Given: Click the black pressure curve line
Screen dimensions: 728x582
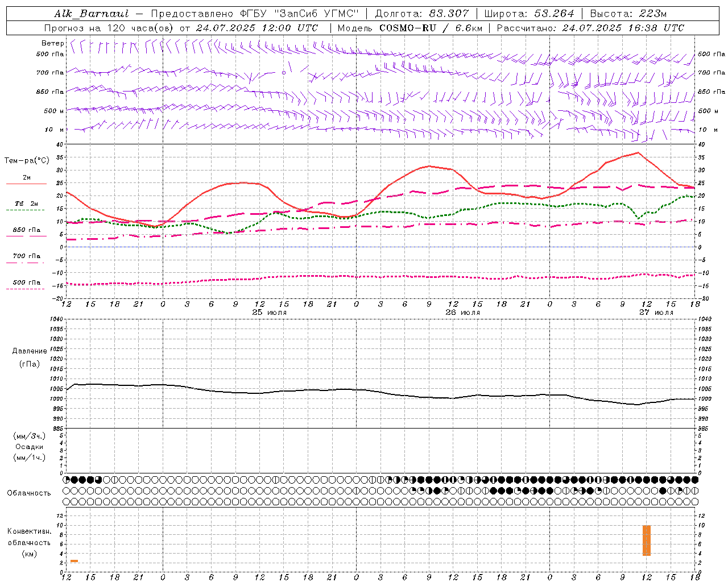Looking at the screenshot, I should tap(380, 392).
